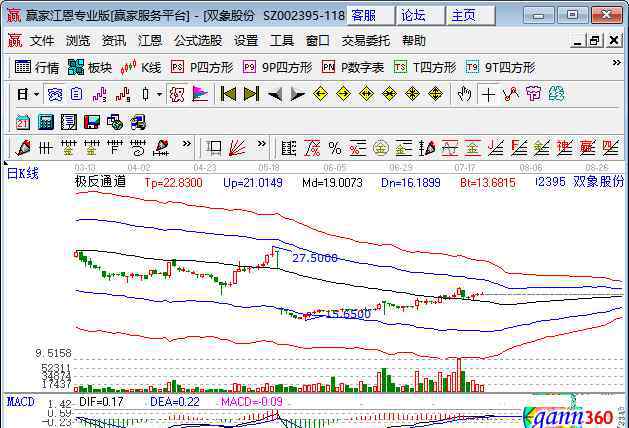Click the 27.5000 price annotation
Screen dimensions: 629x428
click(x=315, y=258)
